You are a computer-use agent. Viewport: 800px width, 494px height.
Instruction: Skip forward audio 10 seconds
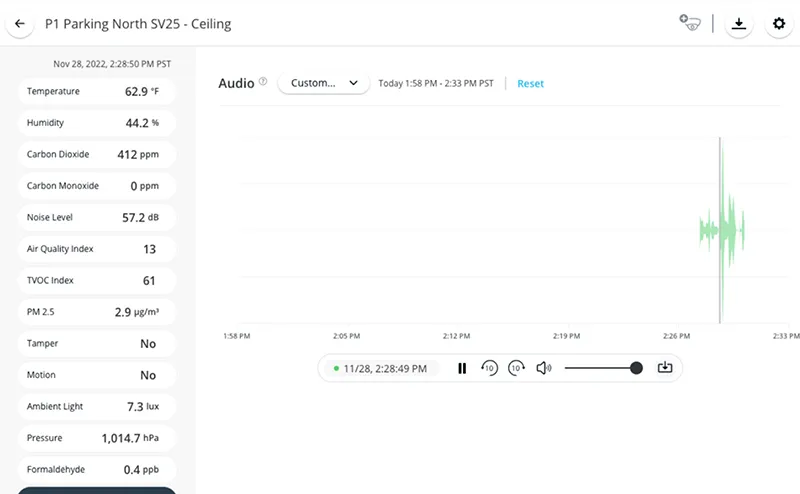click(516, 368)
